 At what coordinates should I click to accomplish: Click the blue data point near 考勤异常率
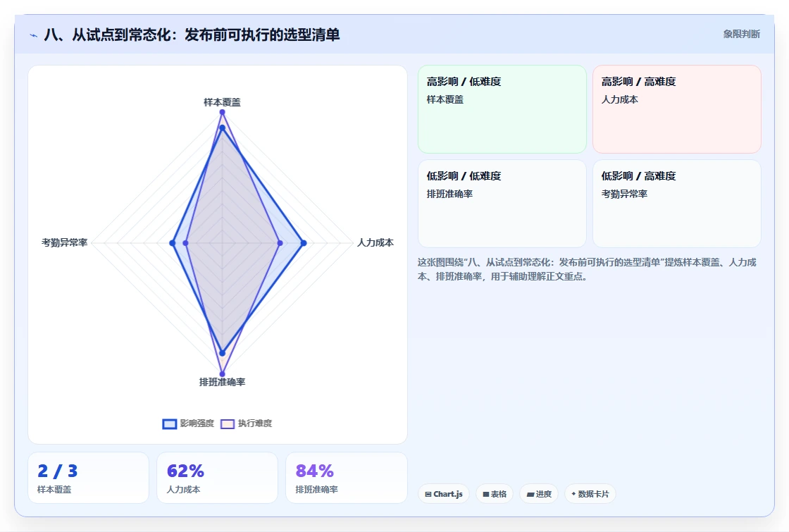click(173, 243)
